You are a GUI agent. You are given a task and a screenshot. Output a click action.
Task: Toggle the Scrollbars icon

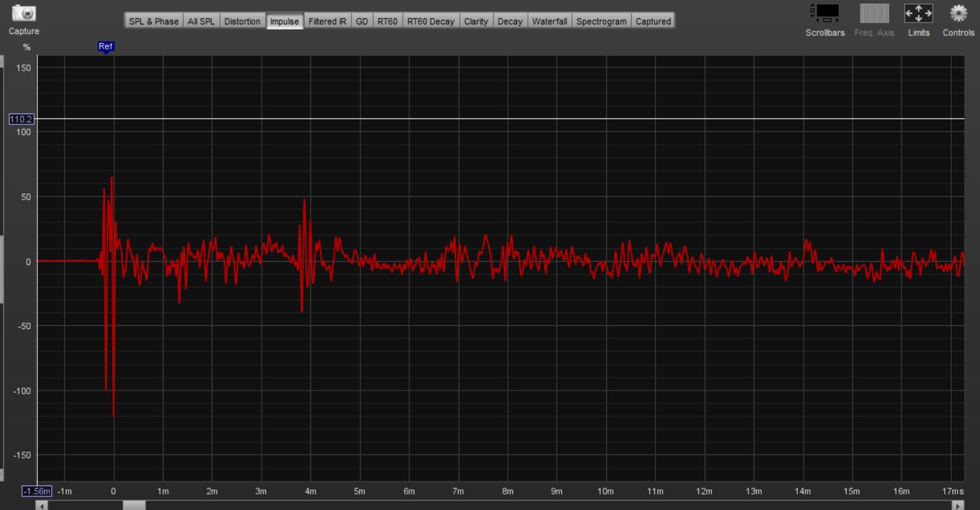tap(825, 13)
